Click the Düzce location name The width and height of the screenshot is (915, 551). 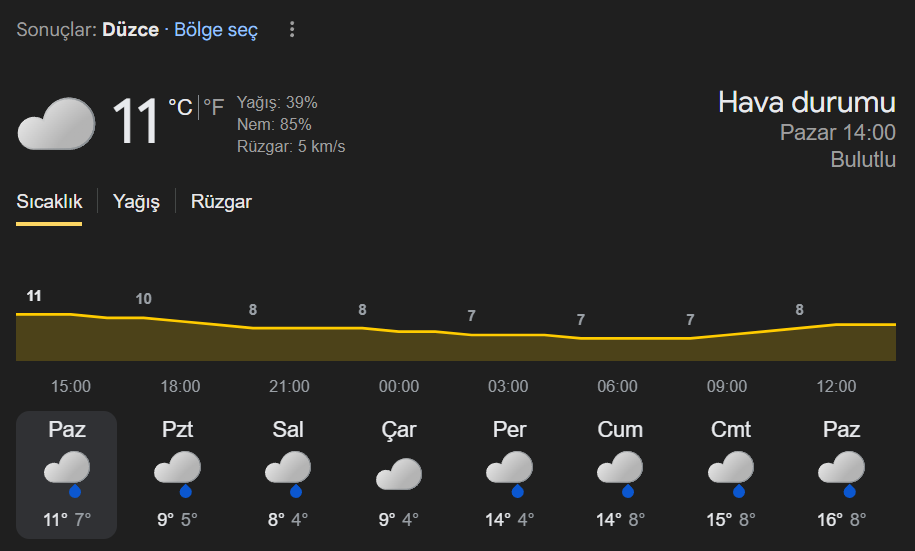[x=130, y=30]
